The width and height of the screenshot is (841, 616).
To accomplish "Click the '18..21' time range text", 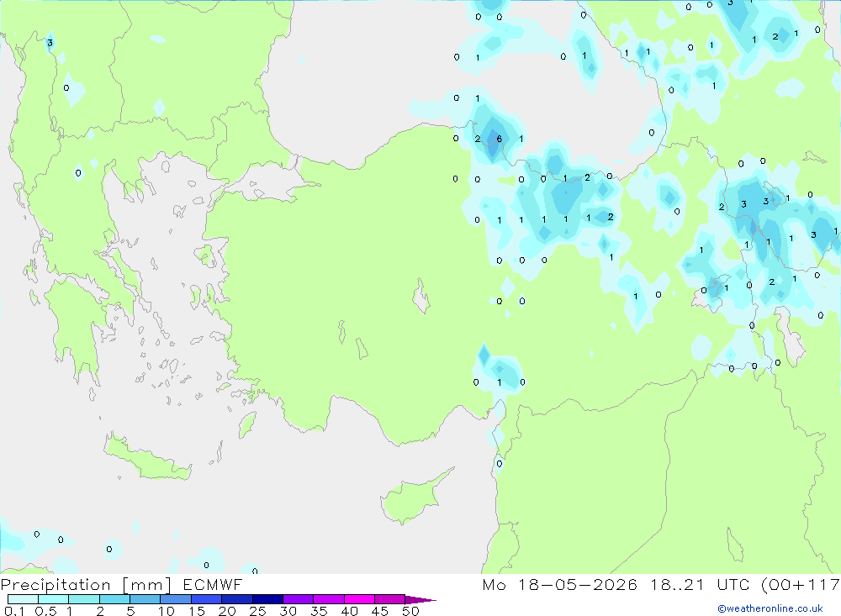I will coord(677,584).
